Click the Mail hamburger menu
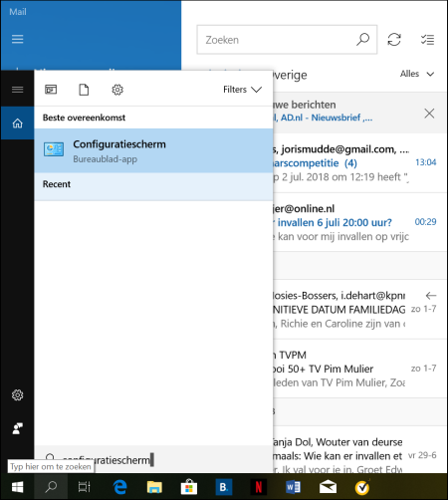 (x=18, y=39)
